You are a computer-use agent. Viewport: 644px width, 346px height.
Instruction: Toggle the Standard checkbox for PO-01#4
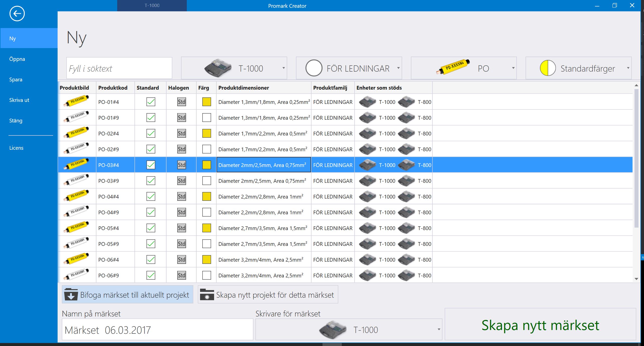[151, 102]
